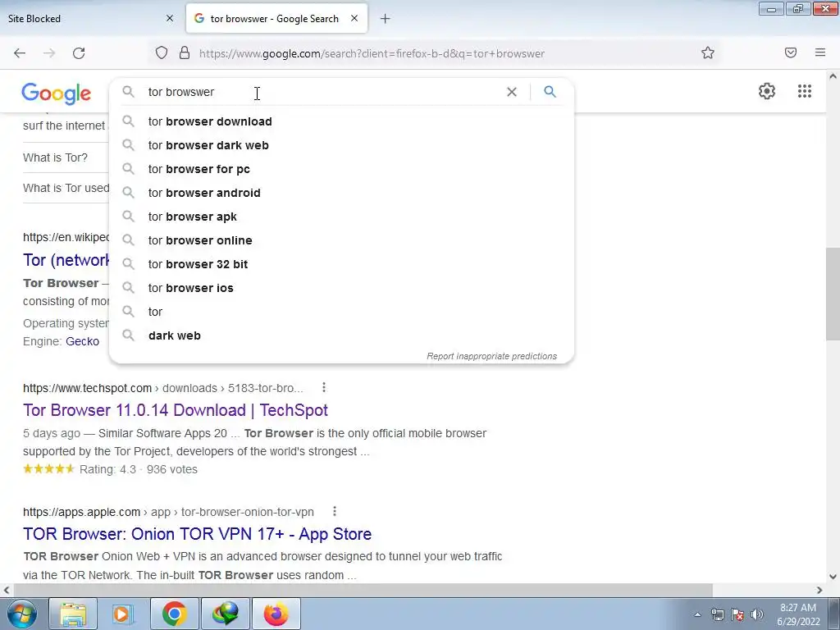Click the padlock site security icon
The width and height of the screenshot is (840, 630).
point(185,52)
